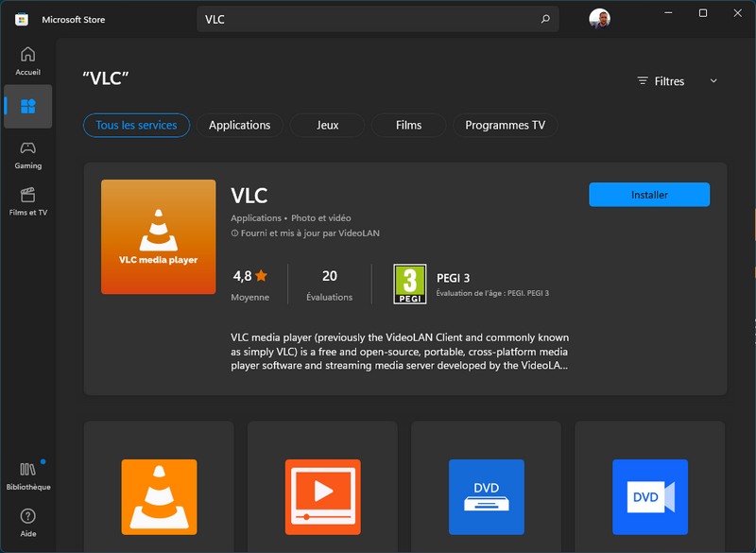
Task: Click the Microsoft Store logo icon
Action: (22, 20)
